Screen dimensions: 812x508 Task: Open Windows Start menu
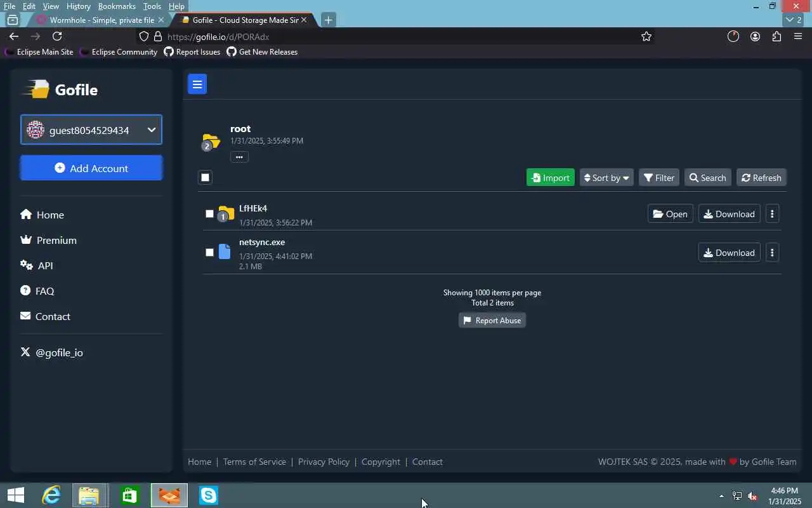point(15,495)
